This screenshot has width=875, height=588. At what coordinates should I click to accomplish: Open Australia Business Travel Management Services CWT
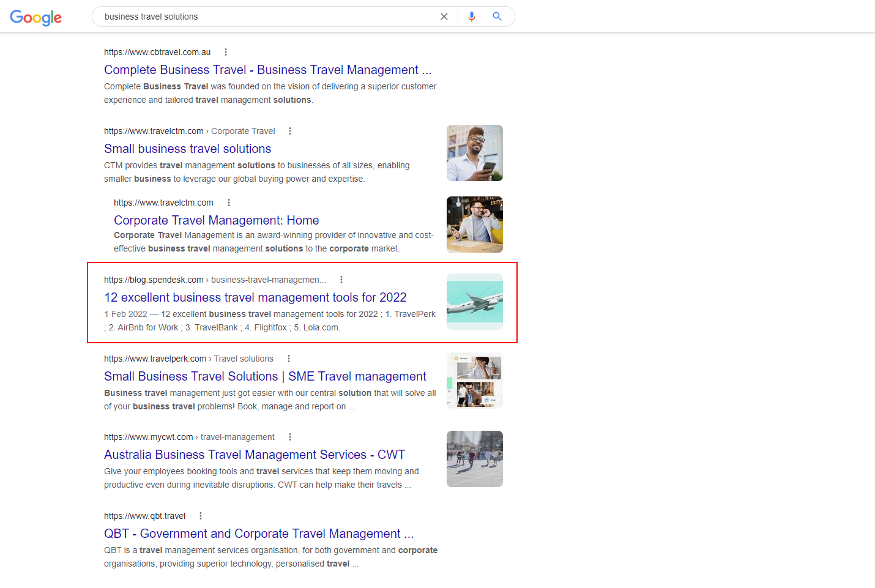[x=255, y=455]
